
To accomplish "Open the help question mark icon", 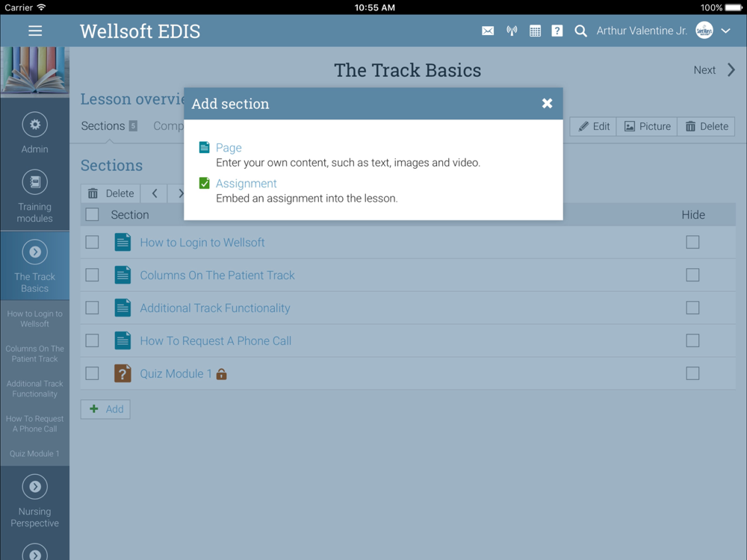I will pyautogui.click(x=557, y=31).
